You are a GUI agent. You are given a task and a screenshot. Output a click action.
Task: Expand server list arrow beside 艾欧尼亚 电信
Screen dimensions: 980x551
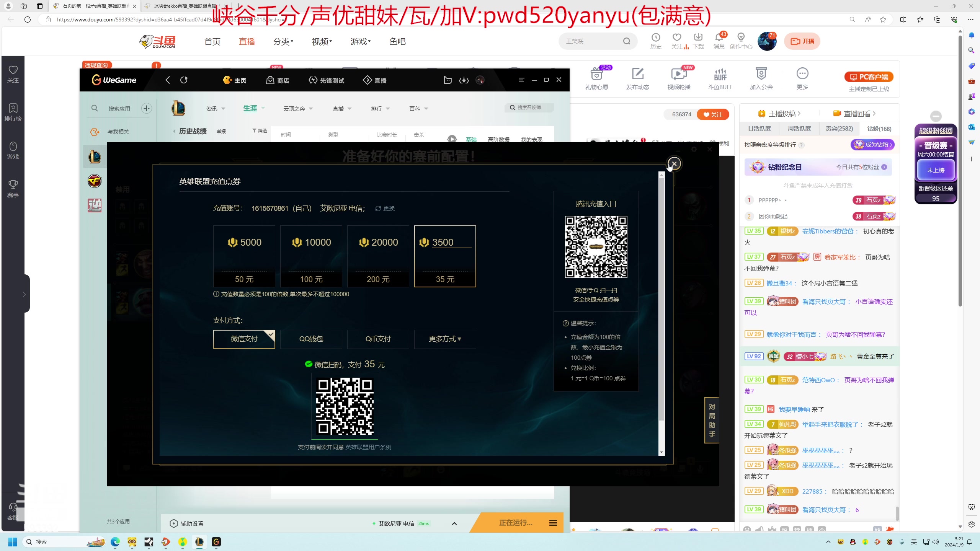point(454,523)
